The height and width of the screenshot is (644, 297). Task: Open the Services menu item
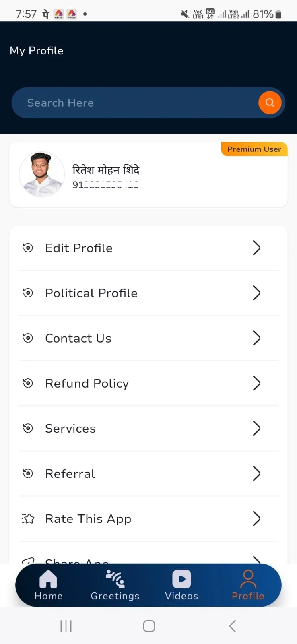coord(148,428)
